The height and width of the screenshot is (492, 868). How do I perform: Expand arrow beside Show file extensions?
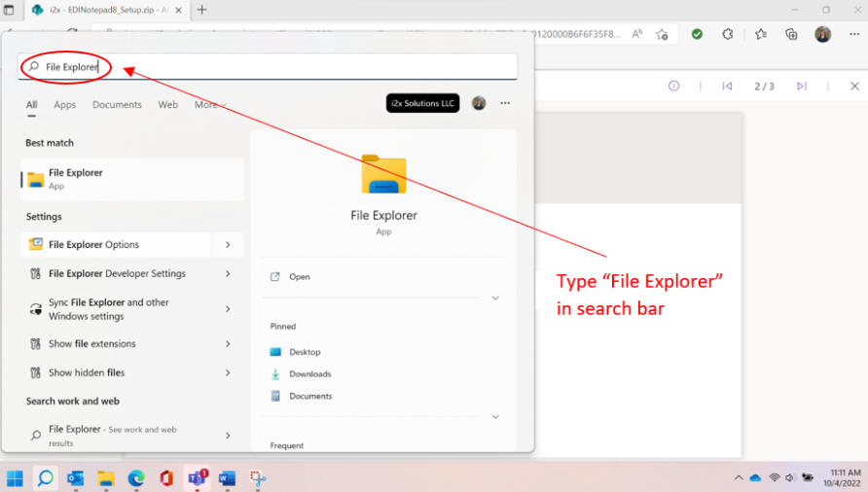pos(228,343)
